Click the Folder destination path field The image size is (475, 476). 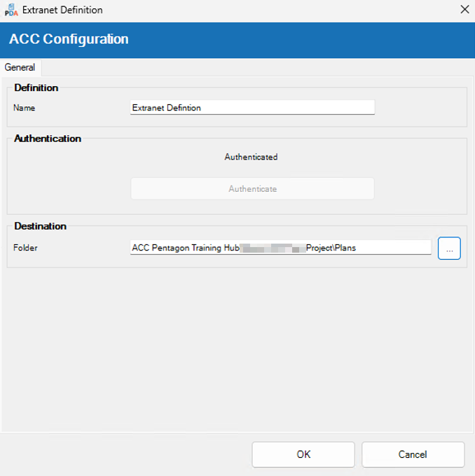pyautogui.click(x=280, y=248)
